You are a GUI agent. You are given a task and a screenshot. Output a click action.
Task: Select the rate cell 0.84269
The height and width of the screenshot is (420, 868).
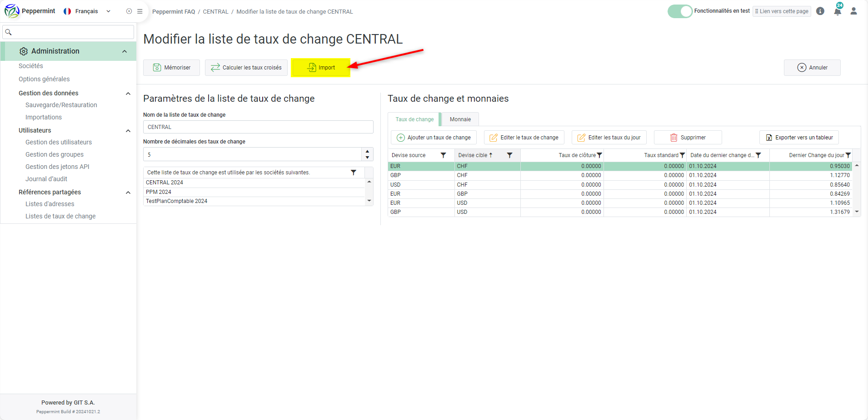tap(810, 194)
